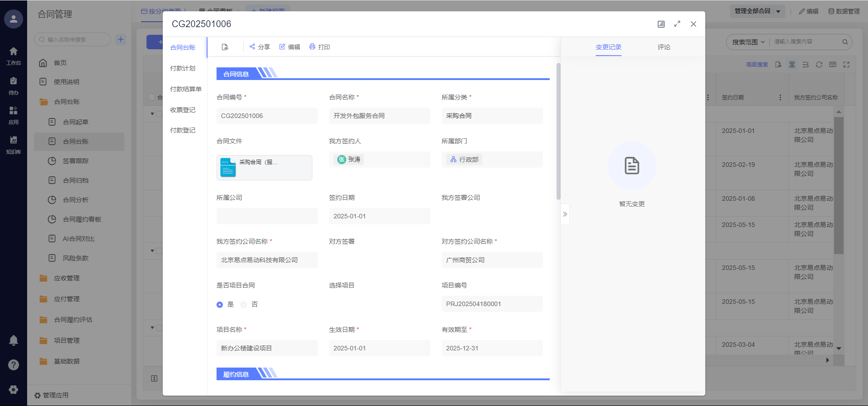Image resolution: width=868 pixels, height=406 pixels.
Task: Expand the dialog to fullscreen
Action: click(x=677, y=24)
